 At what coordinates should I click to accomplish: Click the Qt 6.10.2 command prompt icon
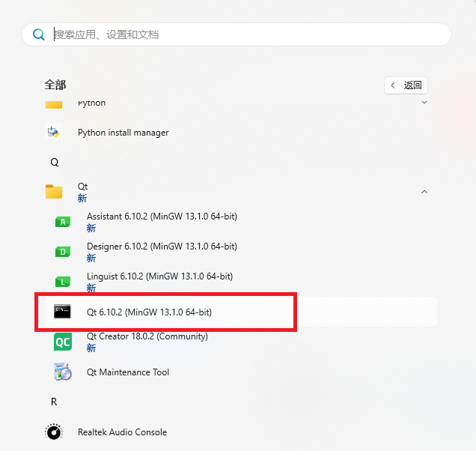click(x=62, y=312)
